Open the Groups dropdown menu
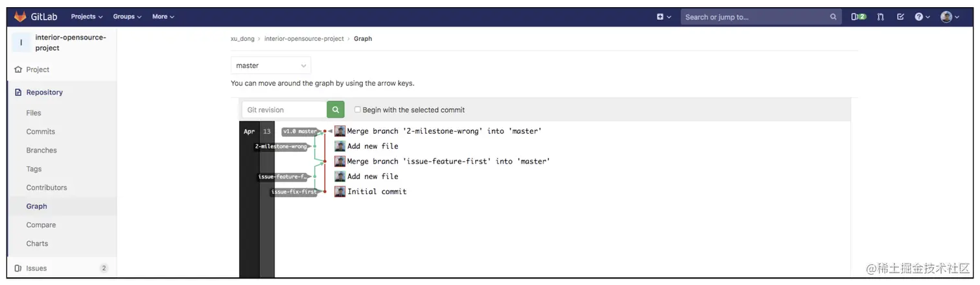 pyautogui.click(x=127, y=17)
